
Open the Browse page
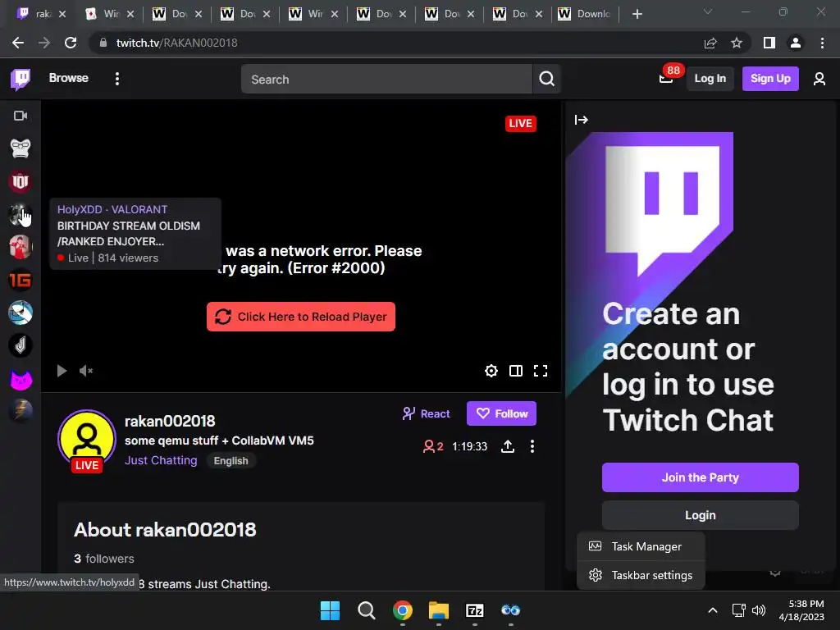click(69, 78)
